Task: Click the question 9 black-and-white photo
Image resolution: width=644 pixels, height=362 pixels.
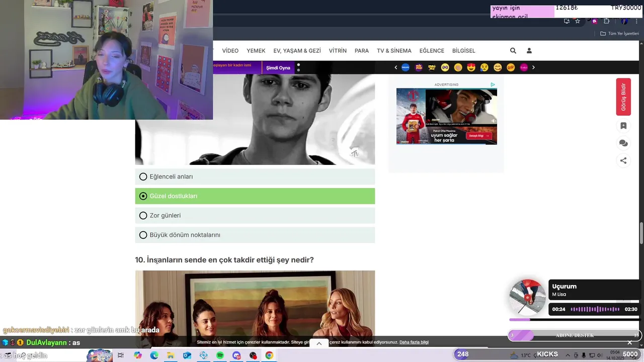Action: [255, 119]
